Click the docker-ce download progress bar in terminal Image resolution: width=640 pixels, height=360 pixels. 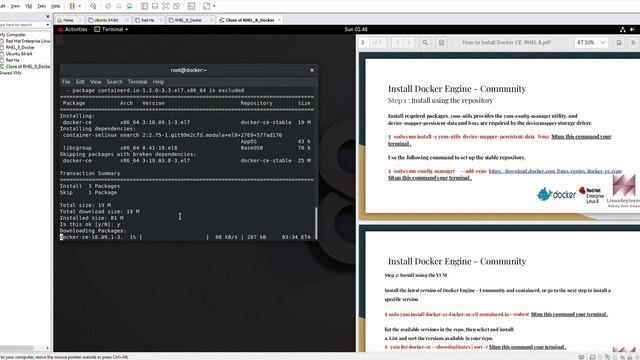point(175,237)
